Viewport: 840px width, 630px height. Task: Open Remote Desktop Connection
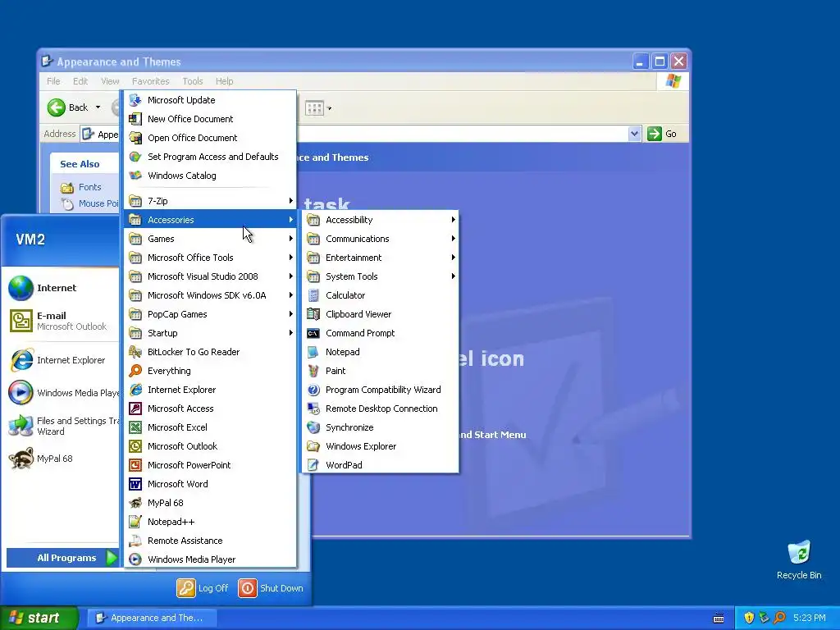(x=380, y=409)
